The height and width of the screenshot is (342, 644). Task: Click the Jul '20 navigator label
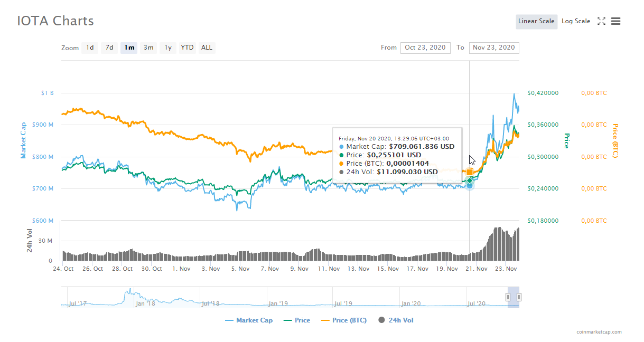pyautogui.click(x=477, y=303)
